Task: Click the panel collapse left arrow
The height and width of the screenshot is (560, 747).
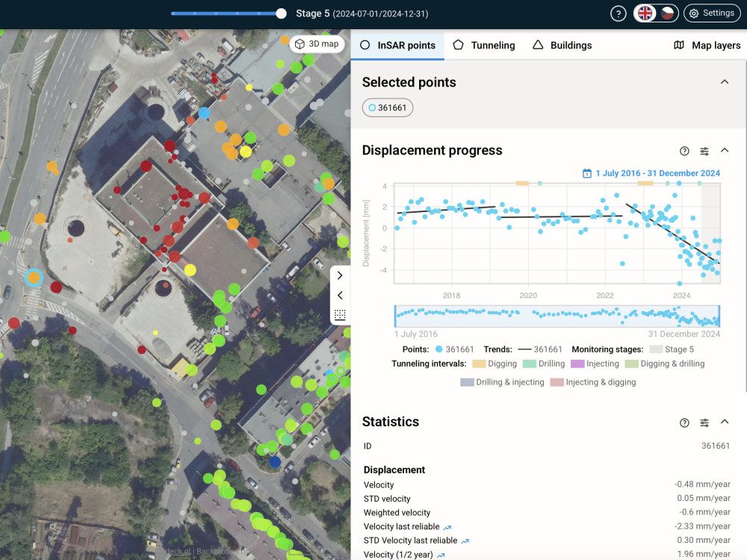Action: click(340, 295)
